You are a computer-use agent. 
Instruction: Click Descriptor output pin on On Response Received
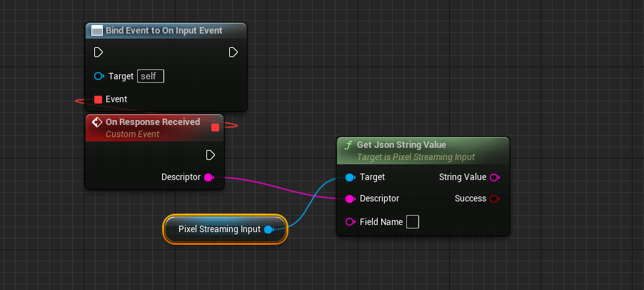pos(209,177)
